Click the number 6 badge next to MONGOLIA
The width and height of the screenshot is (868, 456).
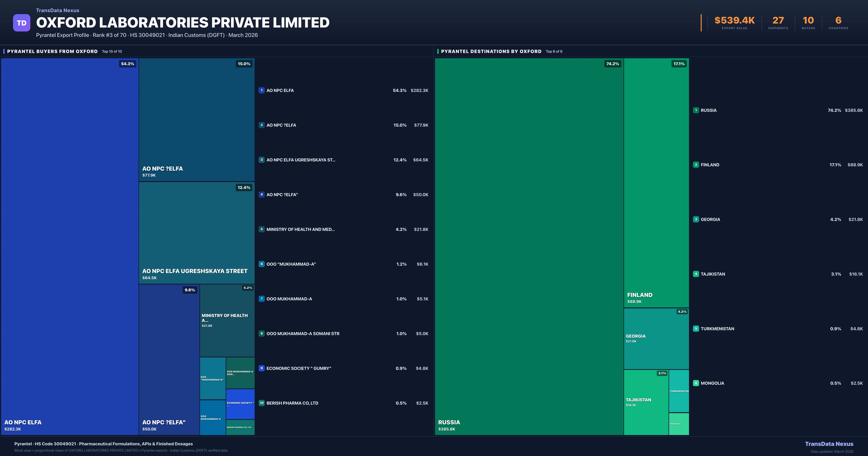tap(696, 383)
